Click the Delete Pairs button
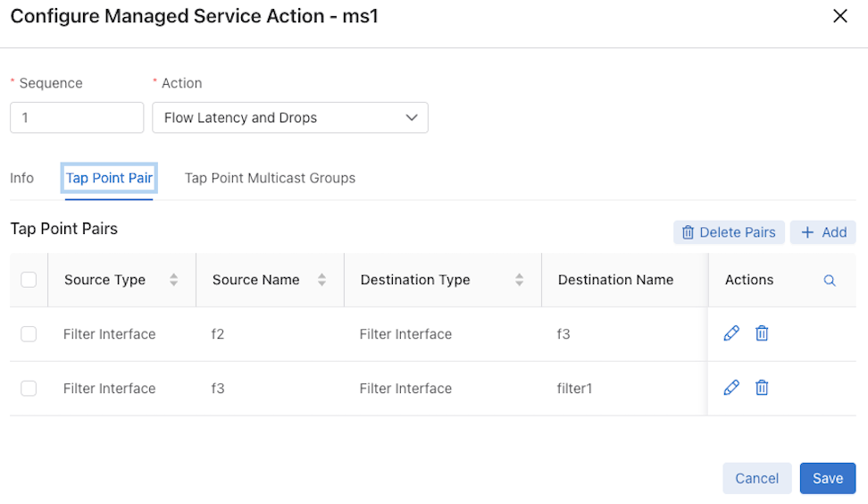Image resolution: width=868 pixels, height=504 pixels. tap(729, 232)
